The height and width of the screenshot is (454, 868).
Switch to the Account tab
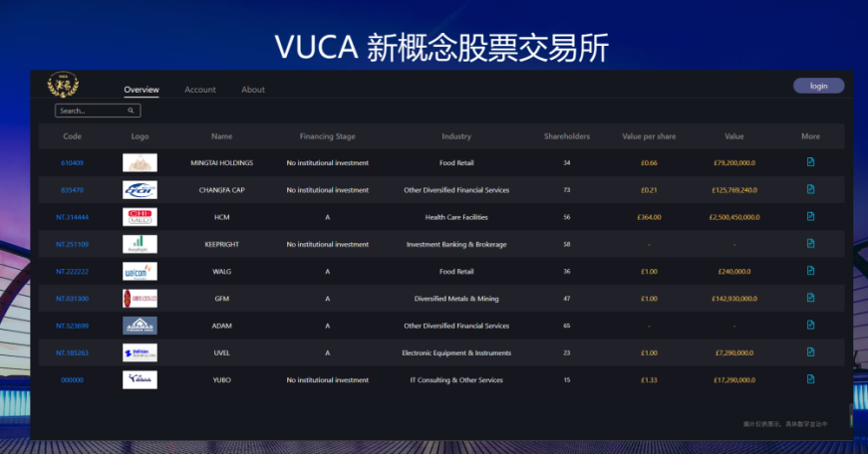200,90
